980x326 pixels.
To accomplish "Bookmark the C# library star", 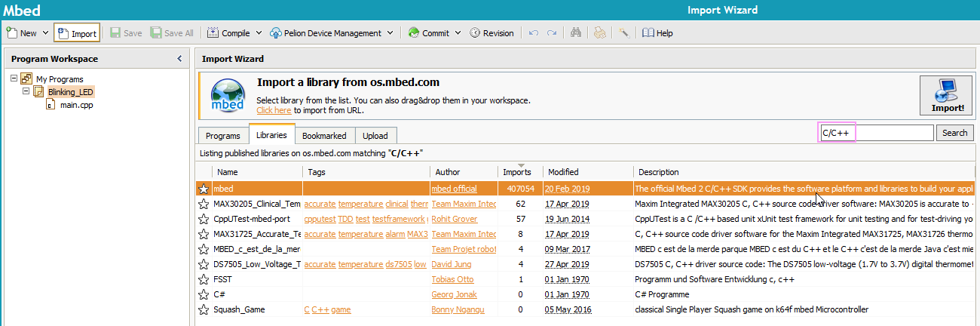I will (x=204, y=294).
